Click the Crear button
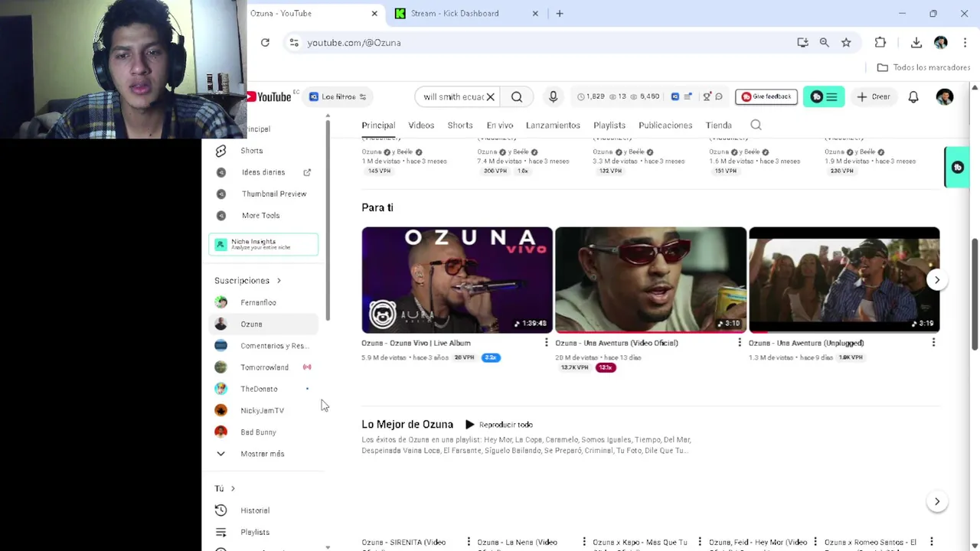The image size is (980, 551). [874, 96]
